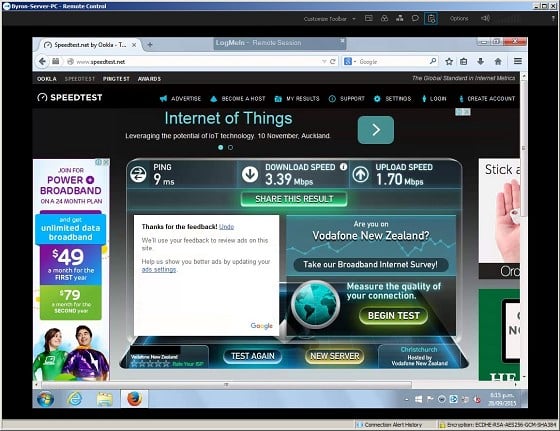Viewport: 560px width, 431px height.
Task: Click the network connections icon in remote toolbar
Action: (400, 18)
